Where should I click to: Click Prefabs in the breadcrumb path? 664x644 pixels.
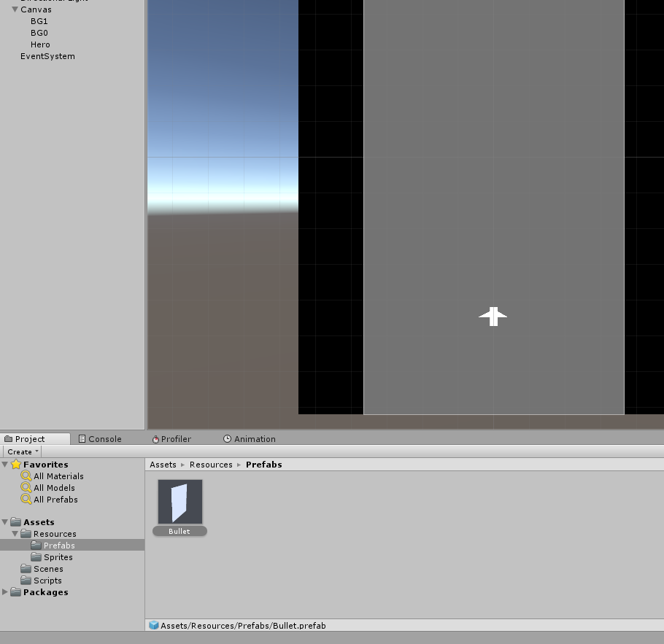[264, 465]
